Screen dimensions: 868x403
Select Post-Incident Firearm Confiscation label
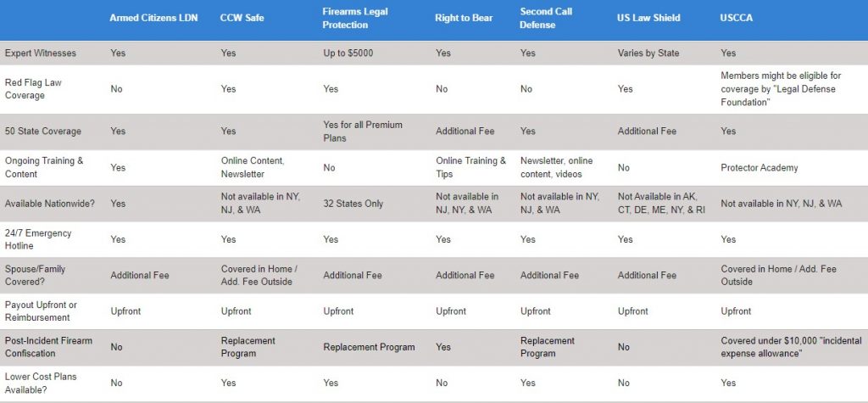pos(48,346)
